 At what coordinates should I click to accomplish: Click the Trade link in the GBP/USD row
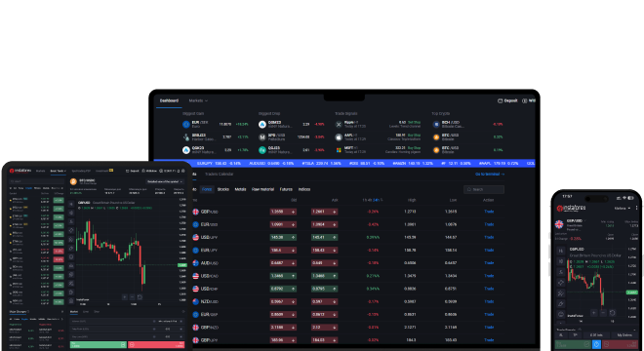click(x=489, y=212)
